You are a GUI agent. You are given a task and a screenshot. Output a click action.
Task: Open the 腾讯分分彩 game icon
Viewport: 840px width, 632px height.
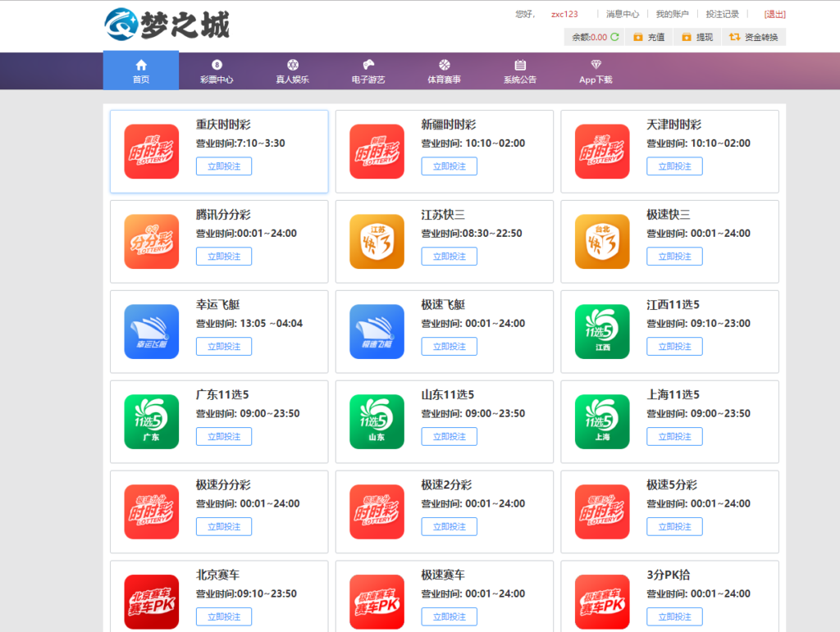151,241
